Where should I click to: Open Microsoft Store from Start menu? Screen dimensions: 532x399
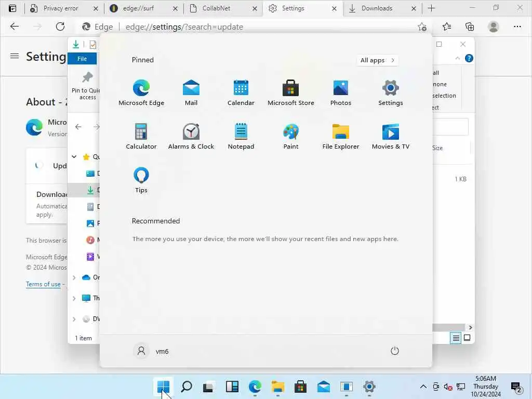coord(291,92)
